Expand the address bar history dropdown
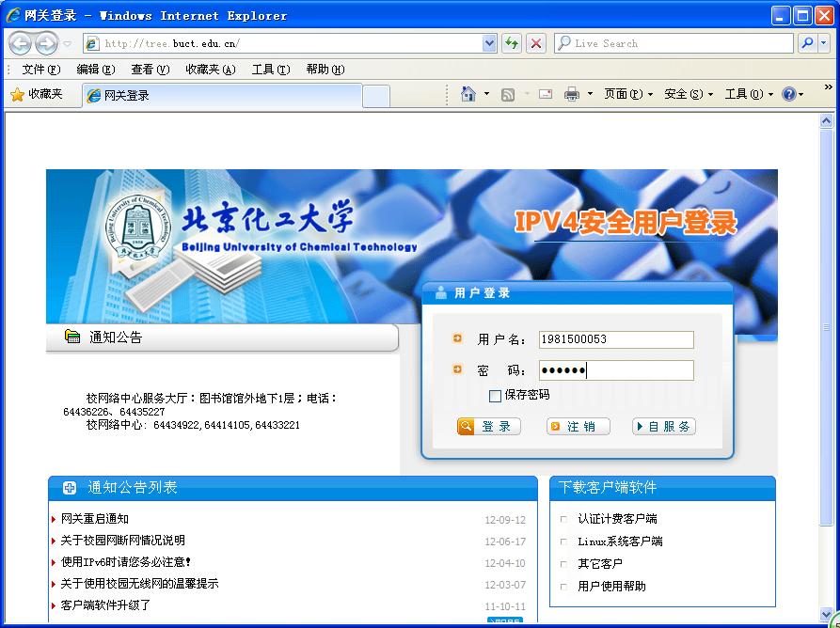 tap(489, 43)
